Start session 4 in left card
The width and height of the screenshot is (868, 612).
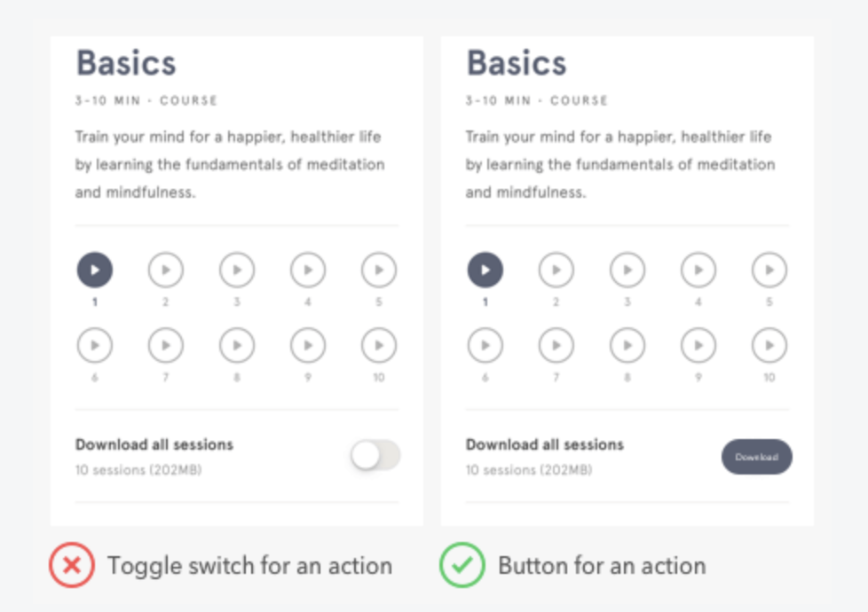click(308, 270)
